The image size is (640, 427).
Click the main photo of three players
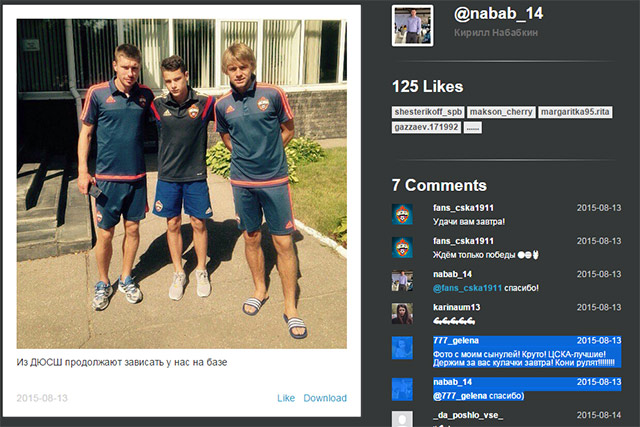(x=182, y=184)
